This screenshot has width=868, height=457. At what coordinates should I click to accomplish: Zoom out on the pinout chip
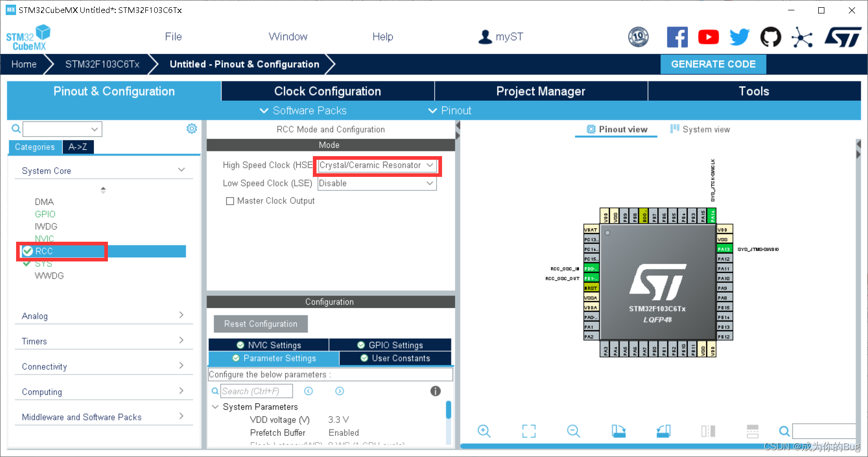click(x=573, y=431)
